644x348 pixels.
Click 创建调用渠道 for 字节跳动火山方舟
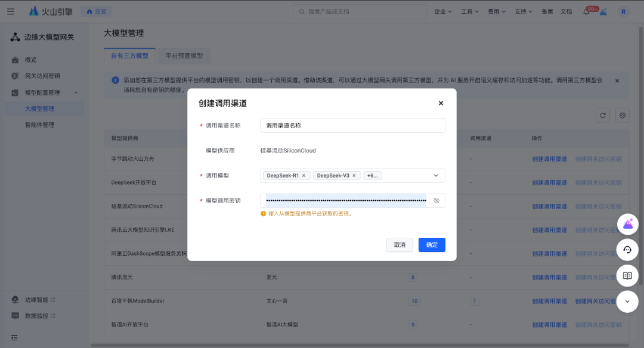(x=550, y=159)
